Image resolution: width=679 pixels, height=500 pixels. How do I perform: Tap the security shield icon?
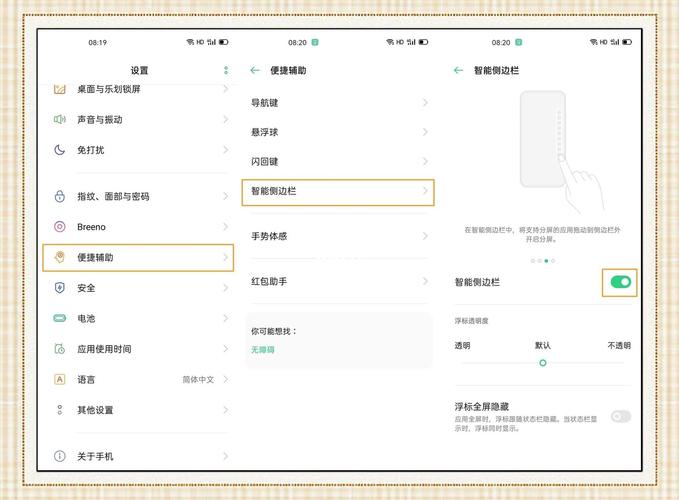[x=59, y=287]
